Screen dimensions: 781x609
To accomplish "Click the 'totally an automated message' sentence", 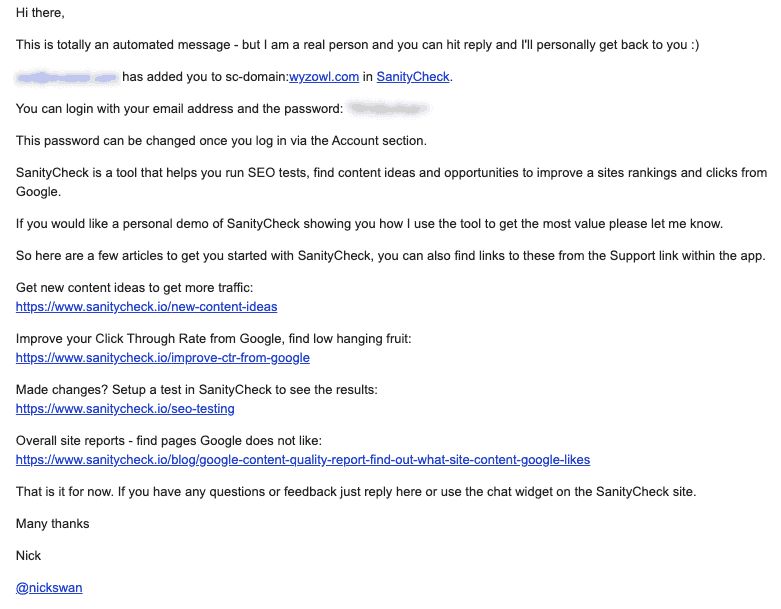I will tap(358, 45).
